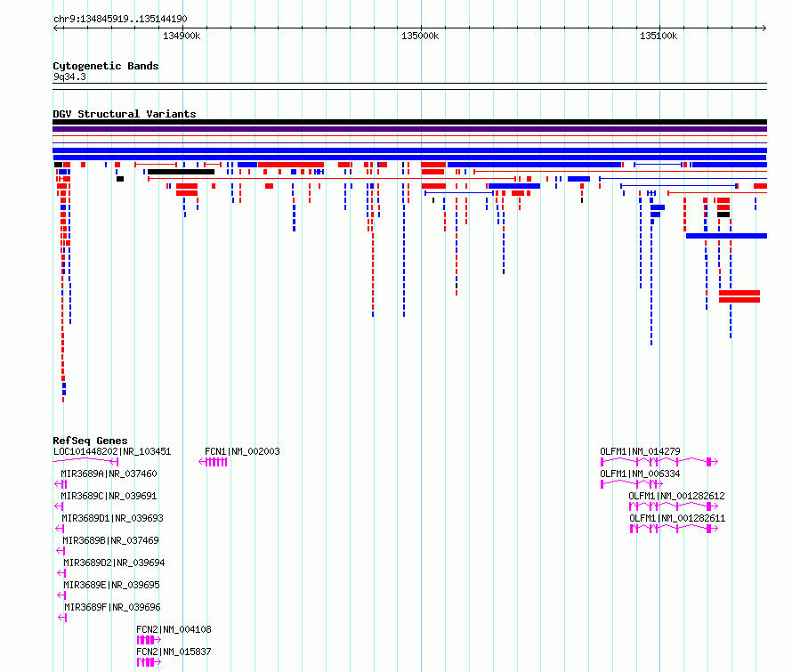Click gene label LOC101448202|NR_103451
This screenshot has height=672, width=792.
point(112,451)
